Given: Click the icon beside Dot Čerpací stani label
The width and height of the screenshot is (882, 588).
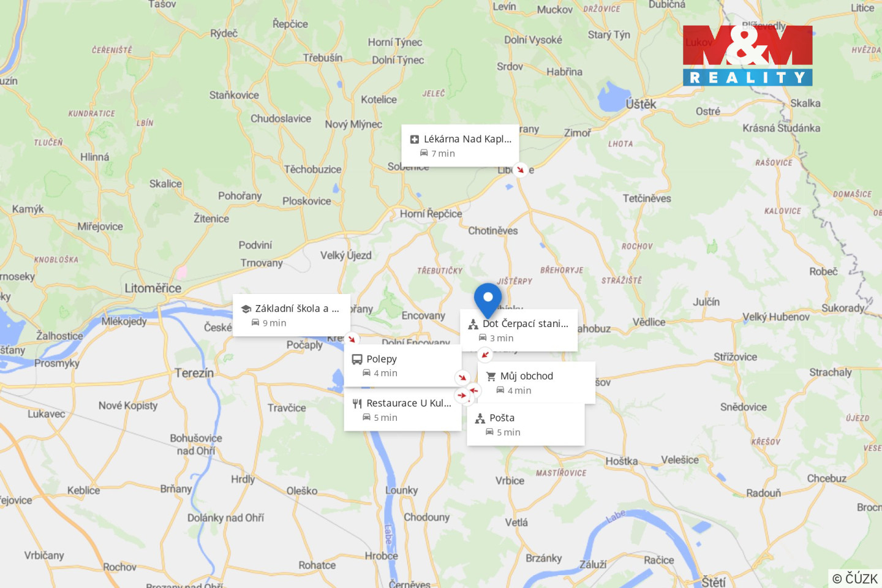Looking at the screenshot, I should coord(473,324).
